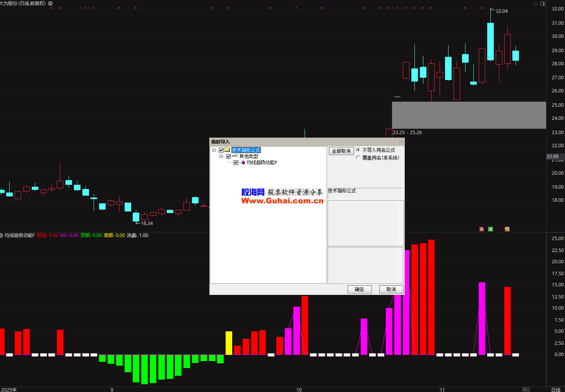Open the 均线趋势动能F indicator dropdown arrow
Screen dimensions: 565x392
click(2, 235)
